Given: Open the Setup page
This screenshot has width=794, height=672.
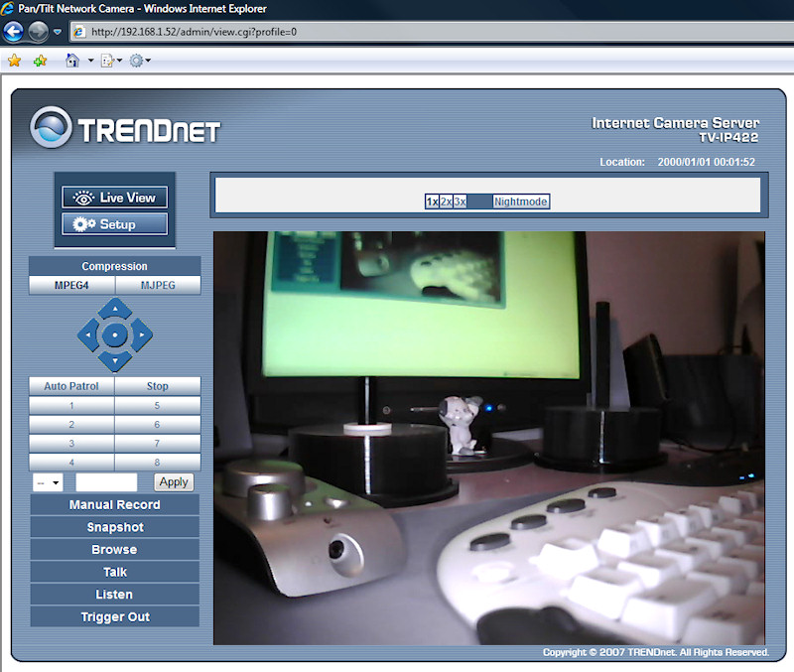Looking at the screenshot, I should pos(115,224).
